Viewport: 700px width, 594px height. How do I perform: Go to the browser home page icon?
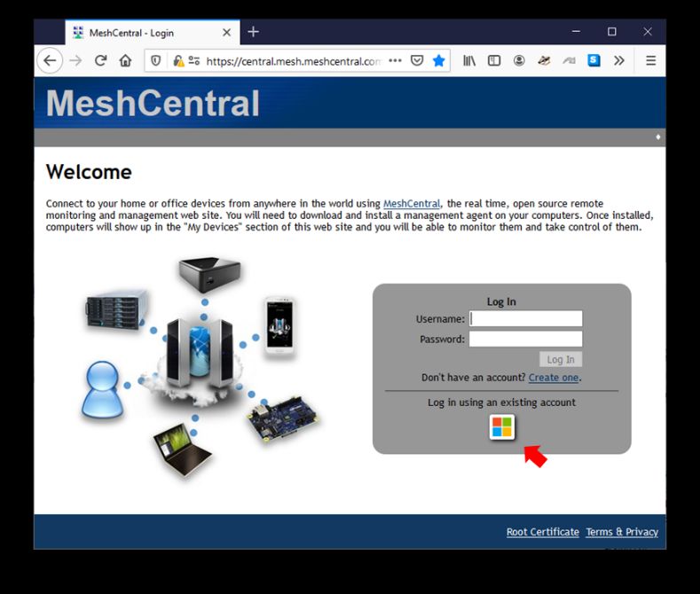(x=125, y=61)
